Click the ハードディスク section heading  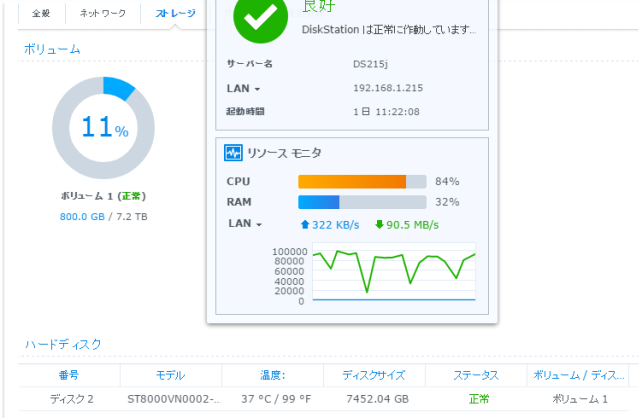tap(63, 344)
